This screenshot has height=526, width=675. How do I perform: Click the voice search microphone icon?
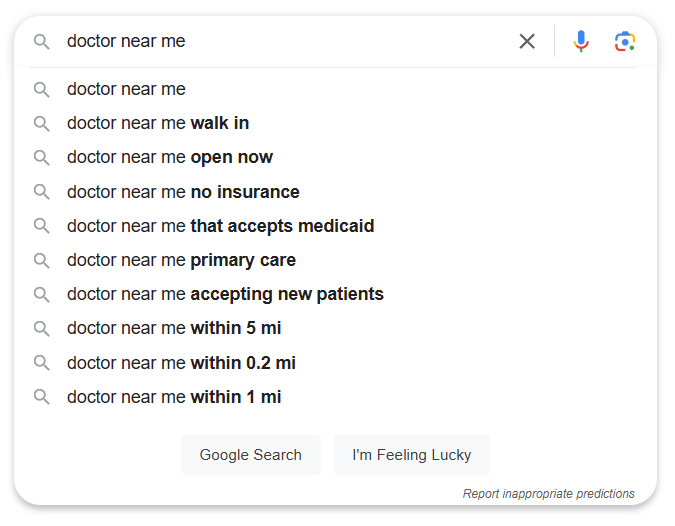coord(581,41)
